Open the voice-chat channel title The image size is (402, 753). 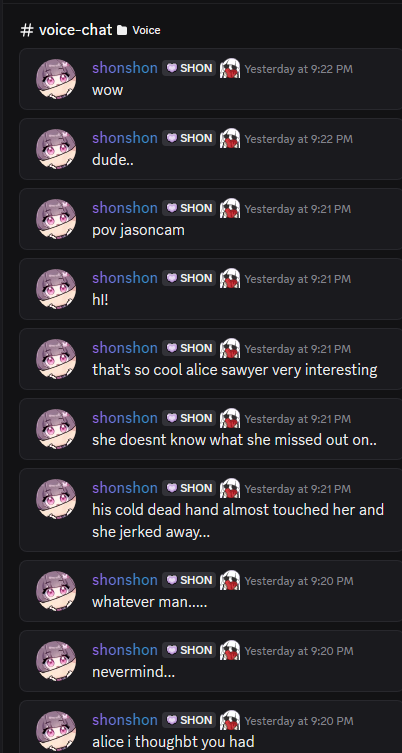pyautogui.click(x=75, y=30)
